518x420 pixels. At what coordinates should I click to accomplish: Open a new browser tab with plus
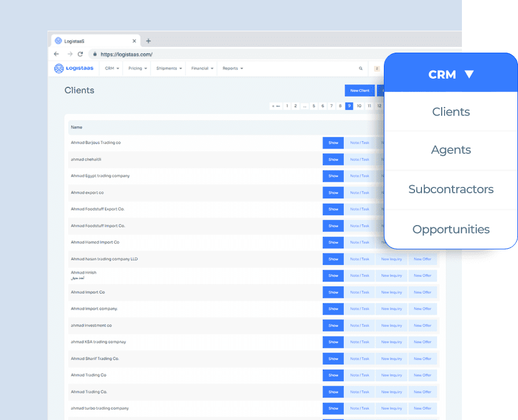point(149,41)
